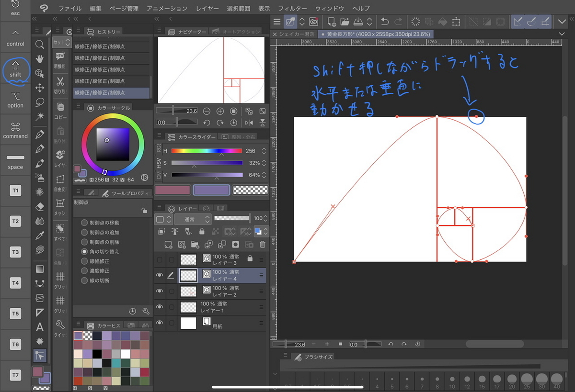
Task: Open レイヤー menu in menu bar
Action: pos(207,9)
